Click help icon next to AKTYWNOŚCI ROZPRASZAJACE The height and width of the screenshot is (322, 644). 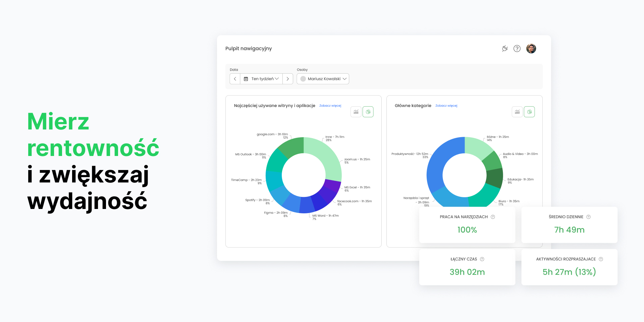(x=601, y=259)
